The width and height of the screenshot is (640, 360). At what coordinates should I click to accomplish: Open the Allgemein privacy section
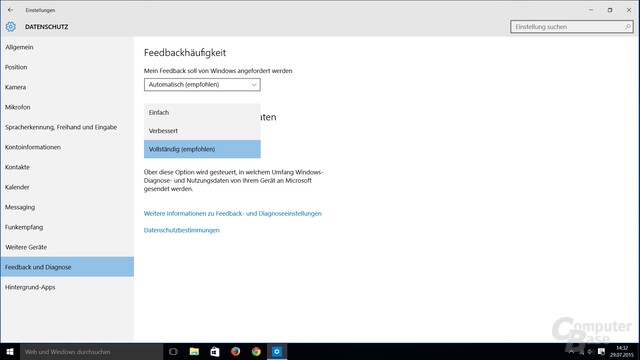pos(67,47)
